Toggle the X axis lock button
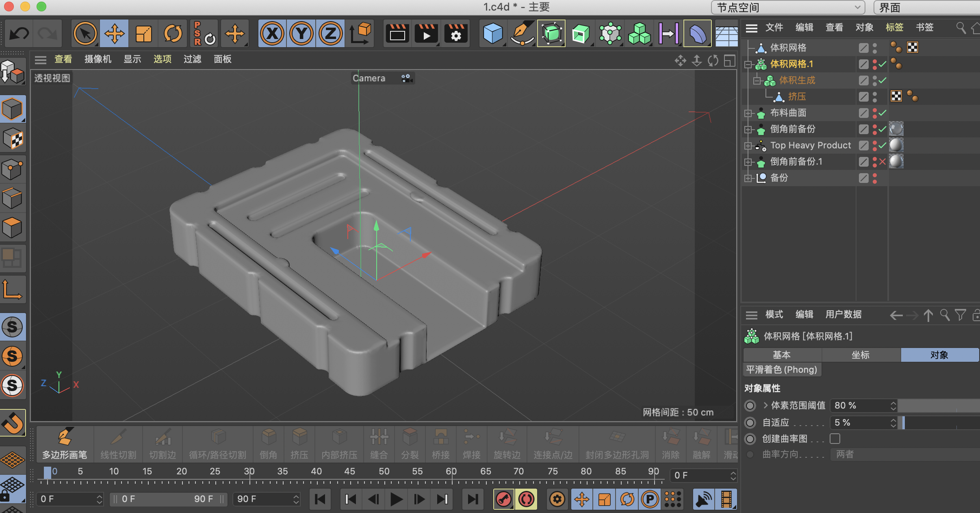This screenshot has height=513, width=980. tap(272, 34)
